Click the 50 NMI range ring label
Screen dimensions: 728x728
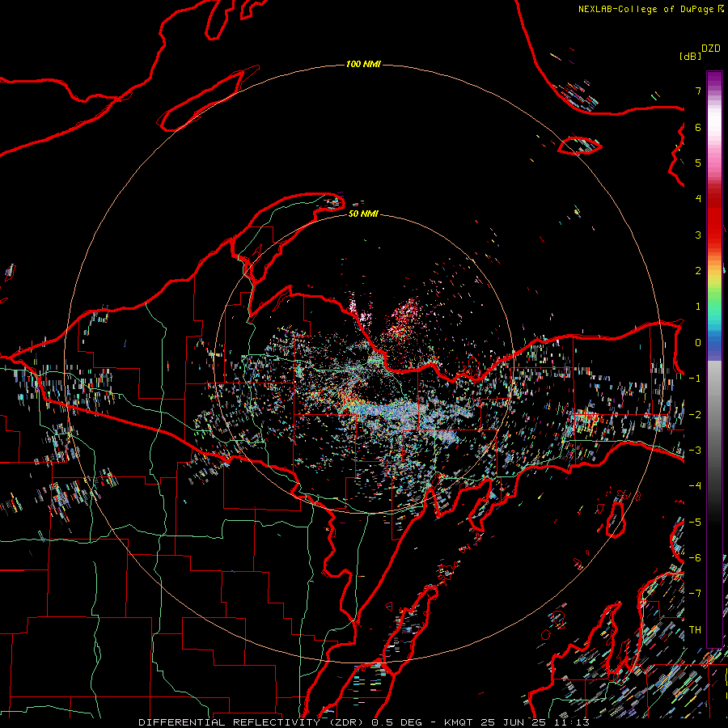(x=363, y=214)
